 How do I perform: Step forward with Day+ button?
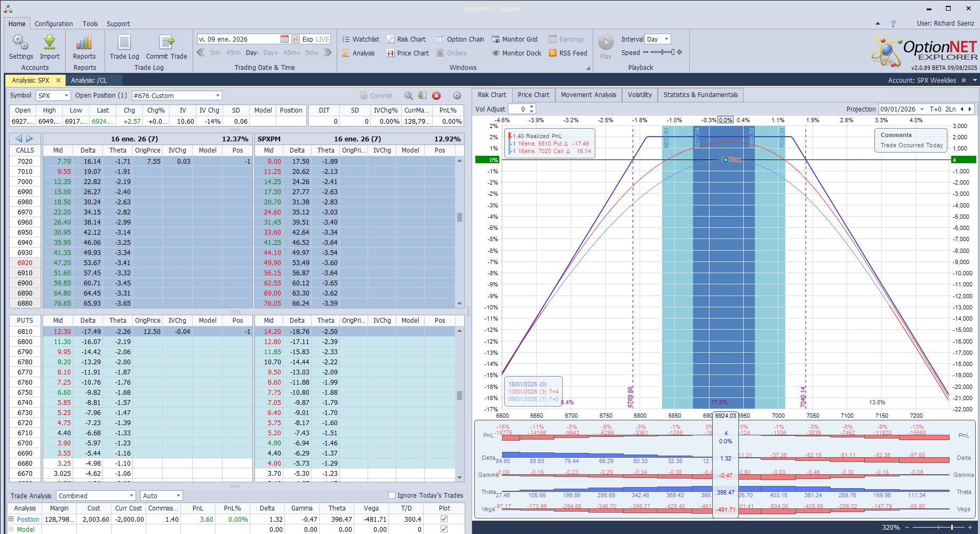point(270,53)
